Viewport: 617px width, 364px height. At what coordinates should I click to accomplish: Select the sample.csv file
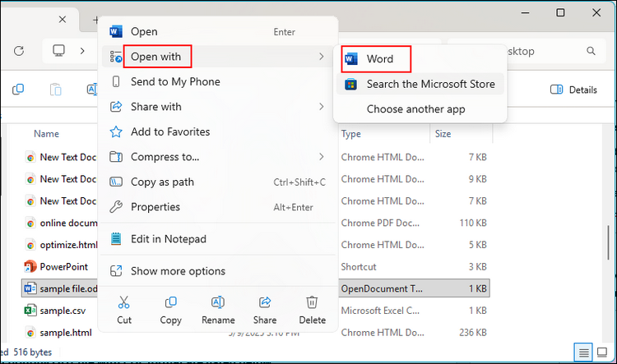coord(63,311)
